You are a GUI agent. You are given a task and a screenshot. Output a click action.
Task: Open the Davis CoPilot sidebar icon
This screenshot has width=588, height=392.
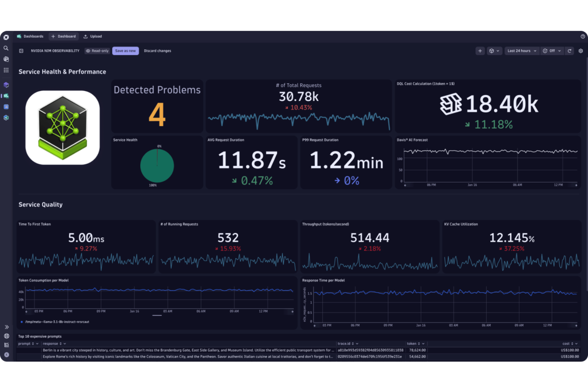point(6,59)
